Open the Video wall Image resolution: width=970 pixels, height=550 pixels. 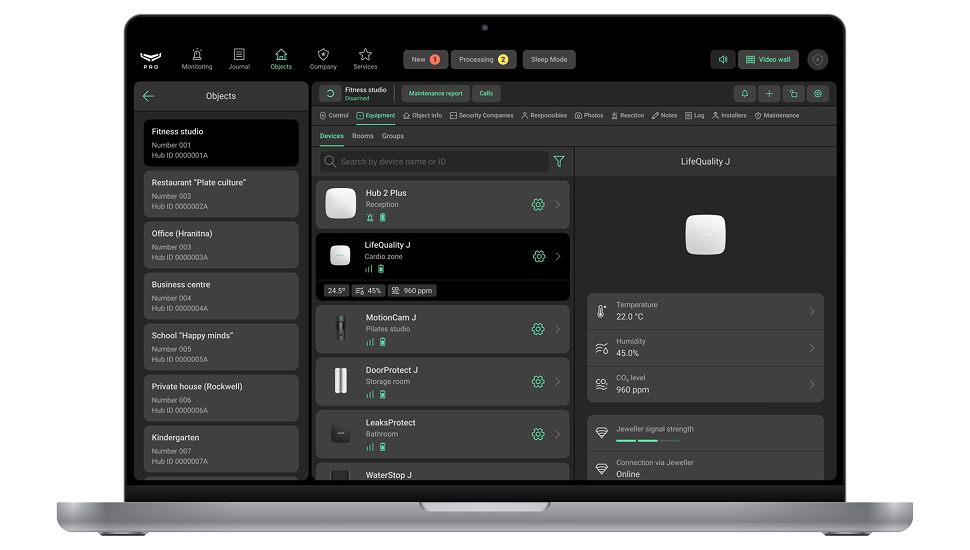(x=768, y=59)
